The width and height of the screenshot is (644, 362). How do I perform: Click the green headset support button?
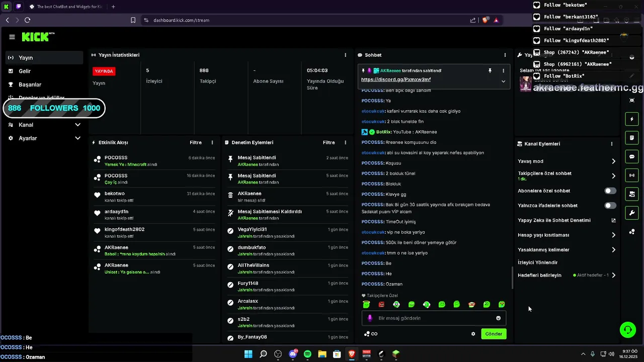pyautogui.click(x=627, y=330)
